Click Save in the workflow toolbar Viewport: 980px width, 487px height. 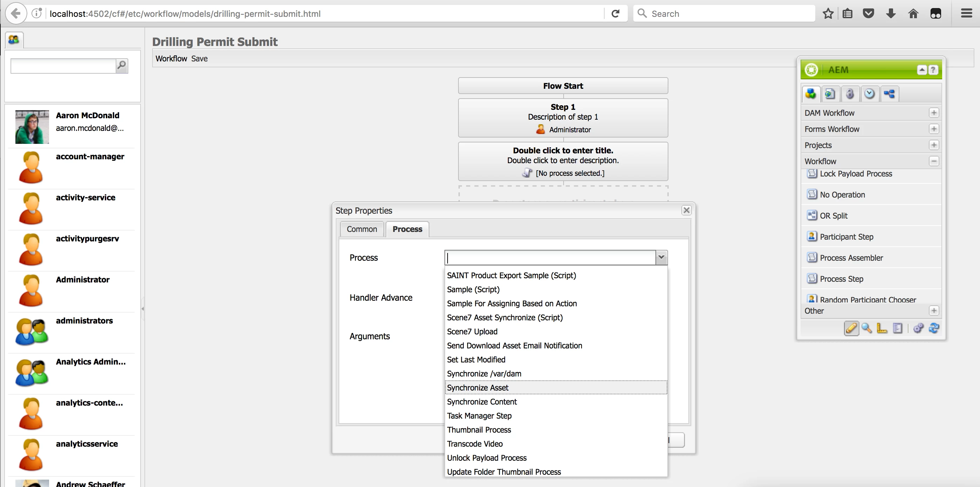[x=199, y=59]
